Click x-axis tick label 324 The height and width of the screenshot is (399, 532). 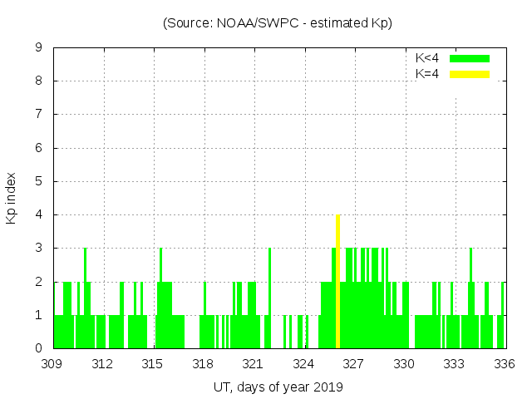coord(304,364)
